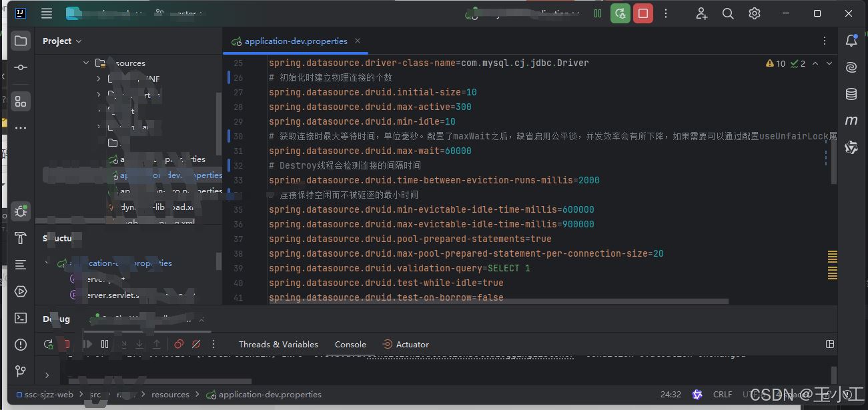This screenshot has height=410, width=868.
Task: Open Search Everywhere magnifier
Action: (x=728, y=13)
